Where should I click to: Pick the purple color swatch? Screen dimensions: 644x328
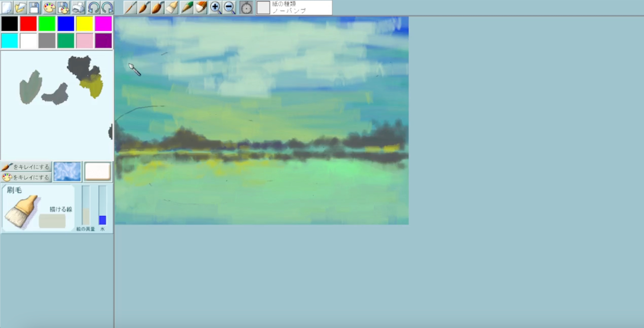click(x=103, y=41)
